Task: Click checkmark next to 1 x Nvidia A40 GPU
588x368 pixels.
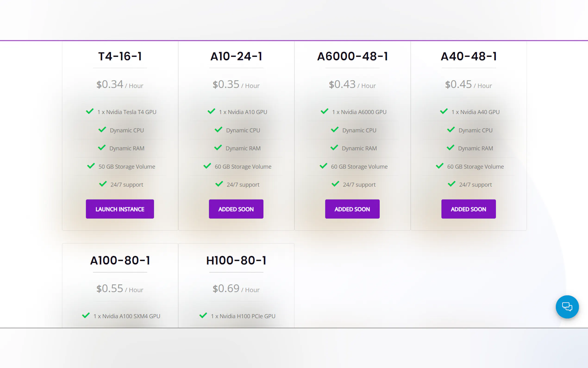Action: pyautogui.click(x=444, y=111)
